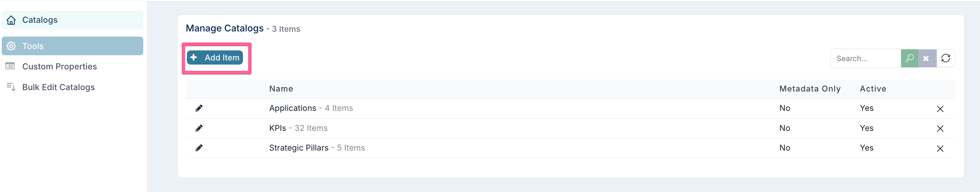Focus the Search input field
980x192 pixels.
(865, 58)
